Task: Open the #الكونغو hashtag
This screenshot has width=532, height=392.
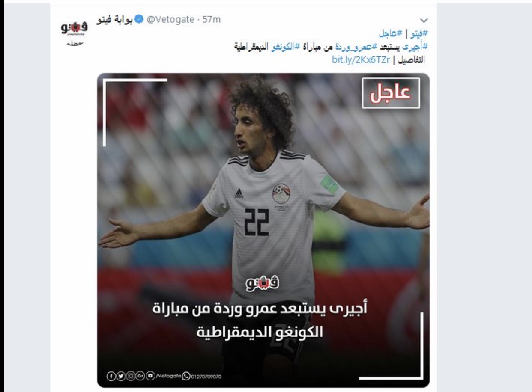Action: click(289, 46)
